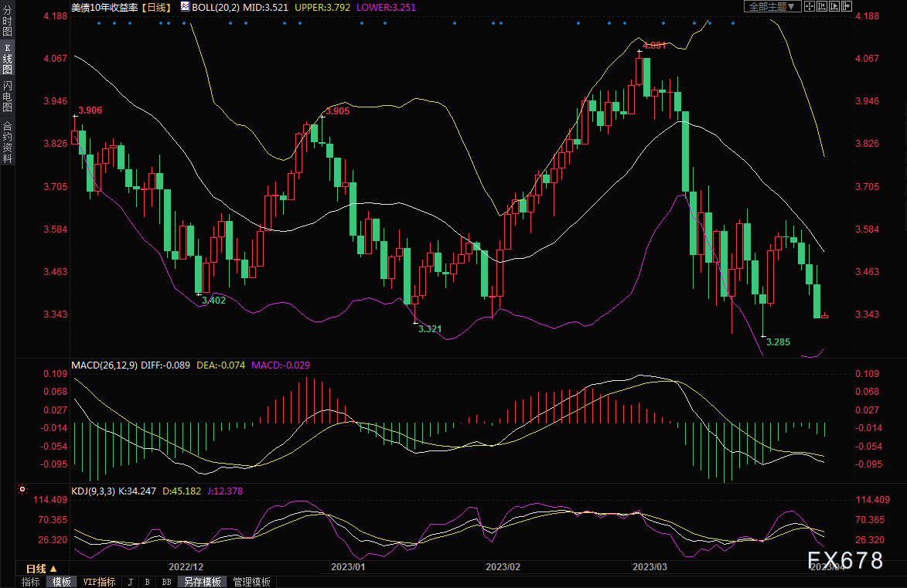Select the B template button
Screen dimensions: 907x588
(148, 582)
